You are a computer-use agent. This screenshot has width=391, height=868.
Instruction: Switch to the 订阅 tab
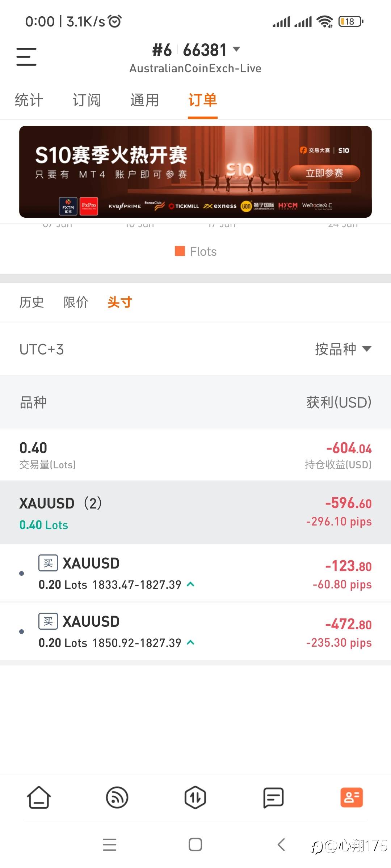[x=87, y=100]
